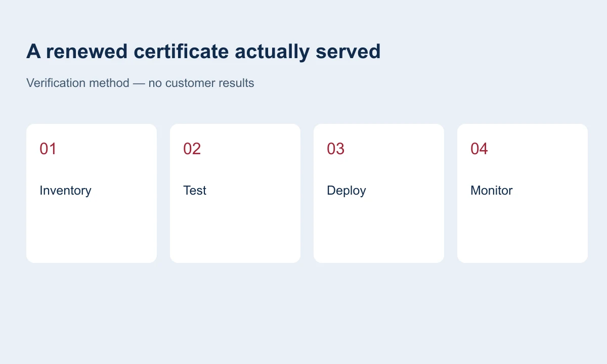Click the number 02 on the Test card
Screen dimensions: 607x364
(192, 149)
